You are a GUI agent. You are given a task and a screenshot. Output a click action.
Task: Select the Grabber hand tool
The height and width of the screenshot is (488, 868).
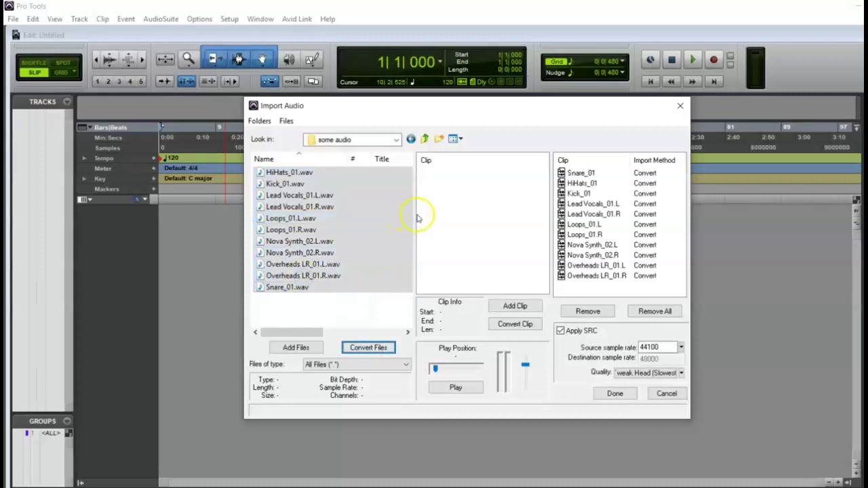coord(262,60)
